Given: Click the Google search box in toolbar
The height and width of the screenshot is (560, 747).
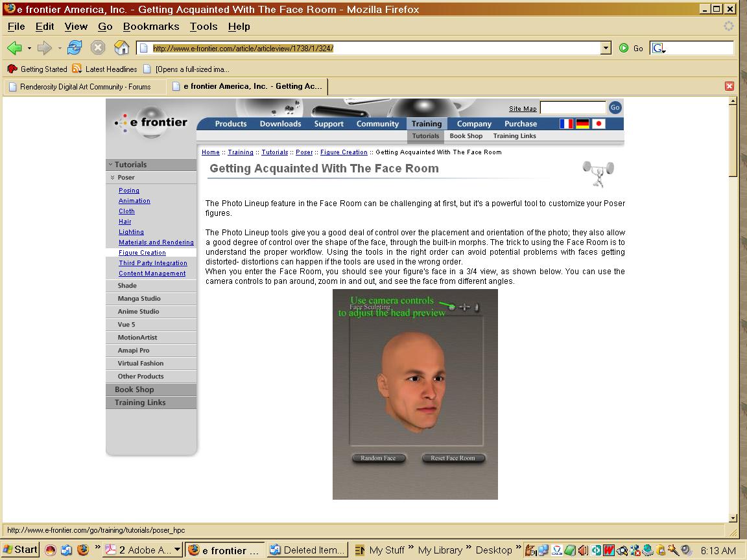Looking at the screenshot, I should tap(700, 48).
